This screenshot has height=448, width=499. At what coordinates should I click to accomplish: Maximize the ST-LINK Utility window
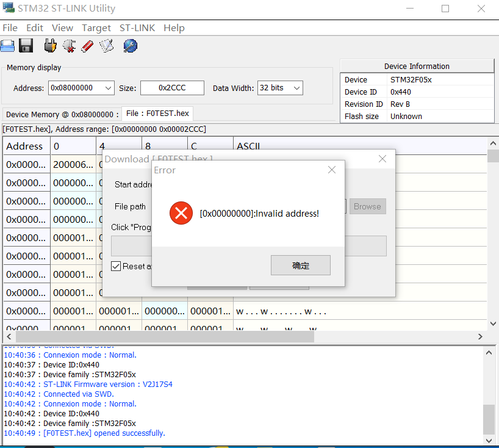pos(445,9)
